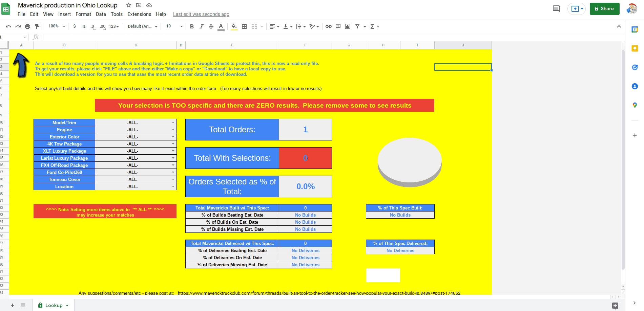Open vertical align options
The image size is (644, 311).
click(x=288, y=26)
